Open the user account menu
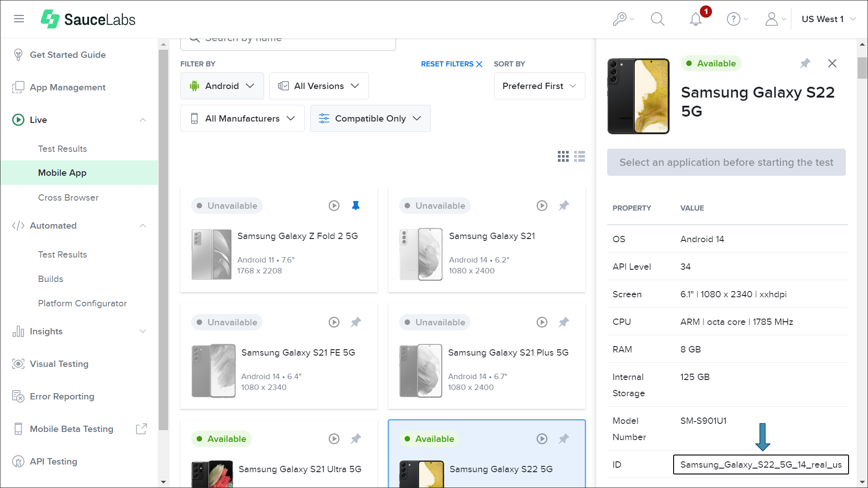Screen dimensions: 868x488 (x=775, y=19)
